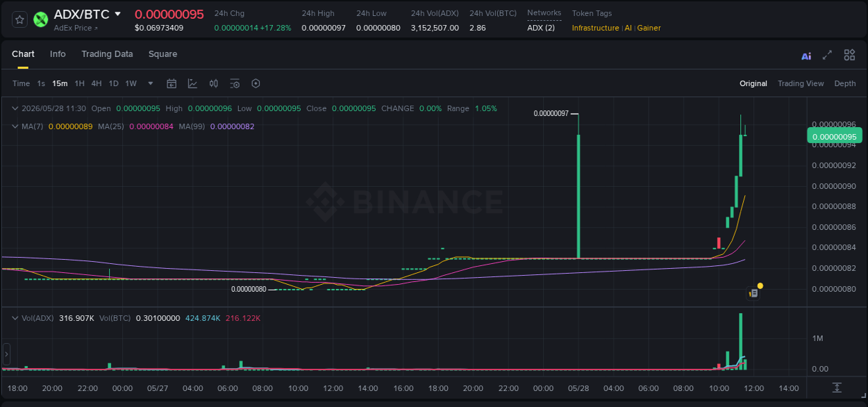The image size is (868, 407).
Task: Click the 0.00000097 high price marker label
Action: [x=551, y=113]
